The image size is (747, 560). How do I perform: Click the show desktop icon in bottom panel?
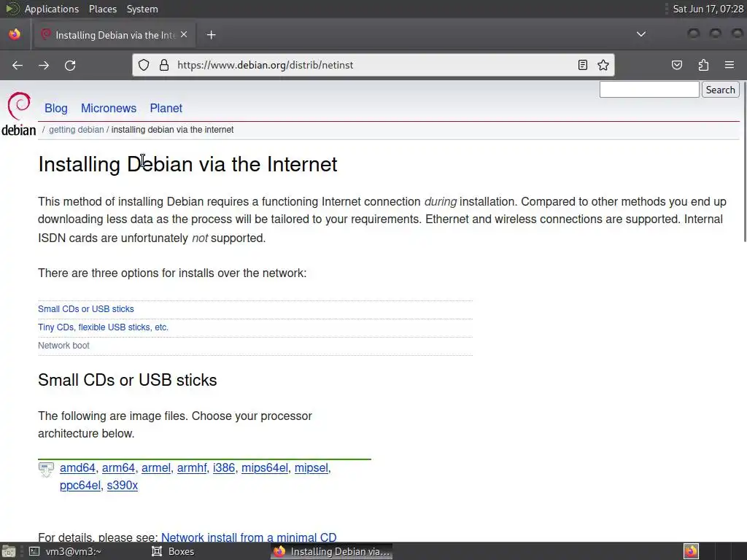[8, 551]
